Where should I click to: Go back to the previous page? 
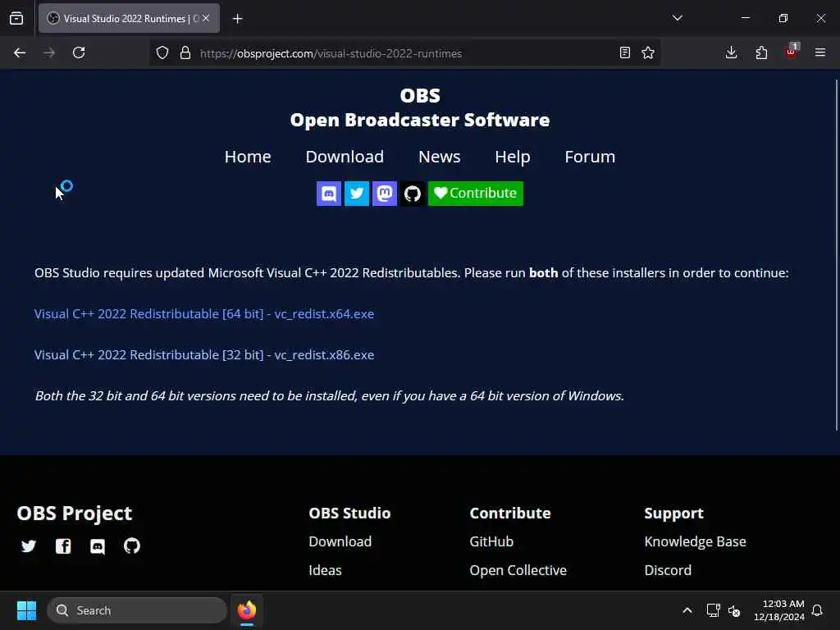20,52
